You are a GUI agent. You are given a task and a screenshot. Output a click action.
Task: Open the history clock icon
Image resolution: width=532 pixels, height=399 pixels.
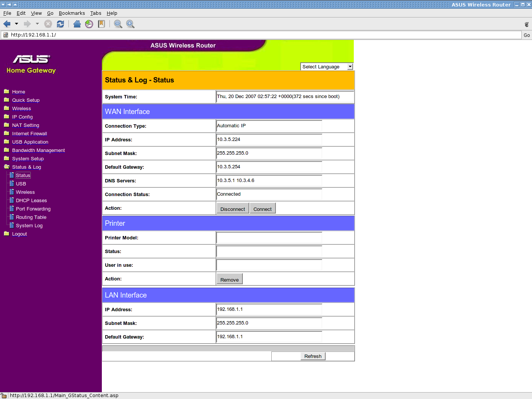pyautogui.click(x=89, y=24)
